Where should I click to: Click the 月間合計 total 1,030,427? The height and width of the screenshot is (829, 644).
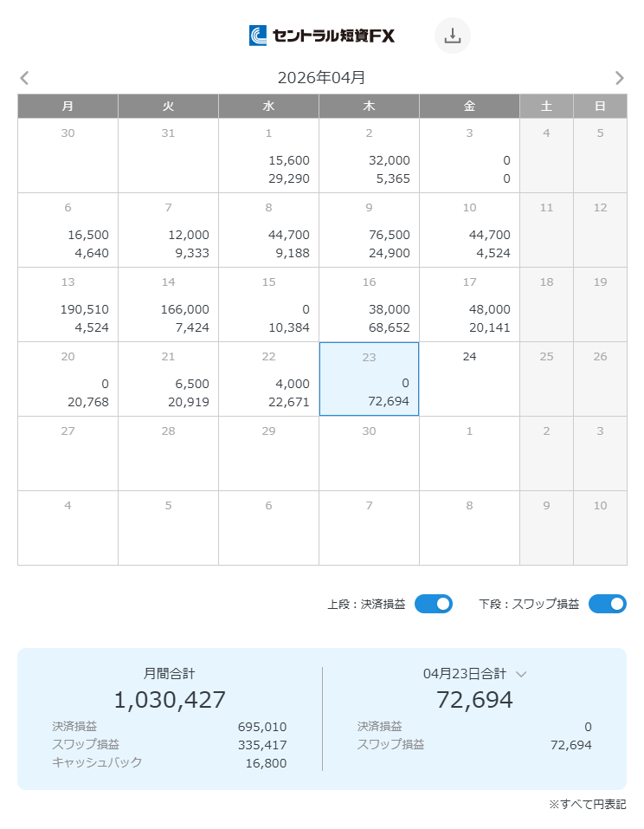tap(170, 700)
